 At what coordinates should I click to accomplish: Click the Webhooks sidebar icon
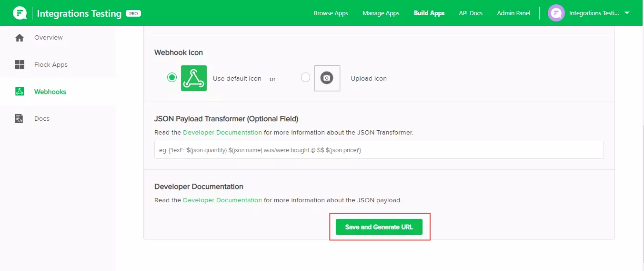[20, 92]
